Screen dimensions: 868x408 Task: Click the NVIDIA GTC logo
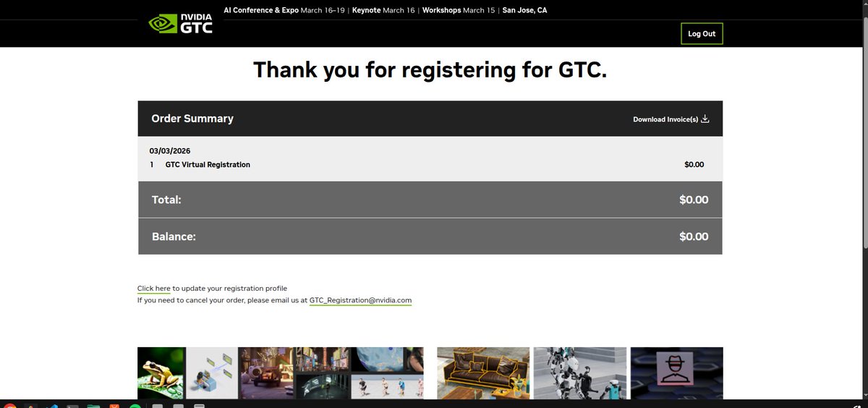(181, 24)
